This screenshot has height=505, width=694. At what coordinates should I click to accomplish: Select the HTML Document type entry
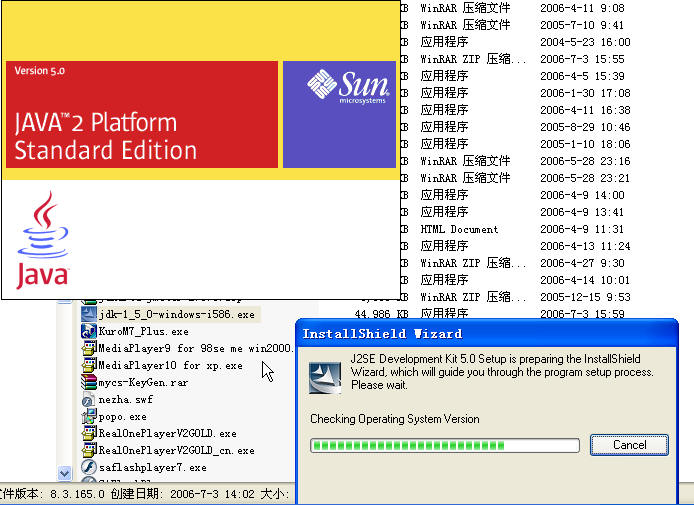(459, 229)
